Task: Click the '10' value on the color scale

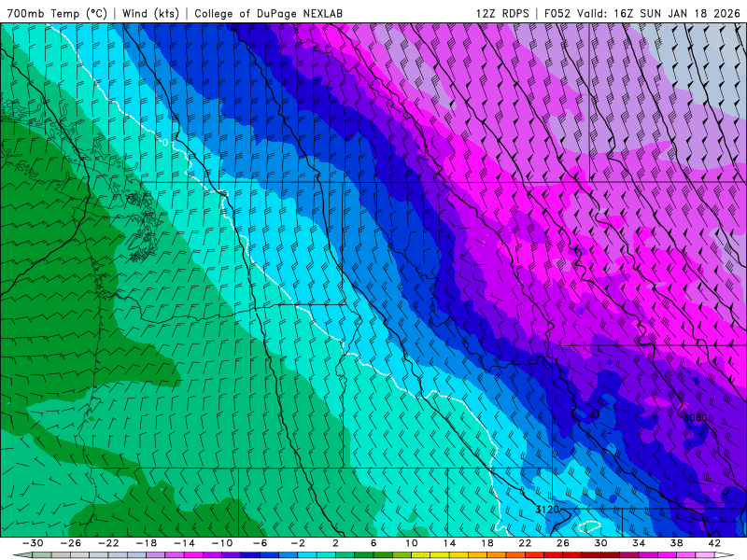Action: coord(412,543)
